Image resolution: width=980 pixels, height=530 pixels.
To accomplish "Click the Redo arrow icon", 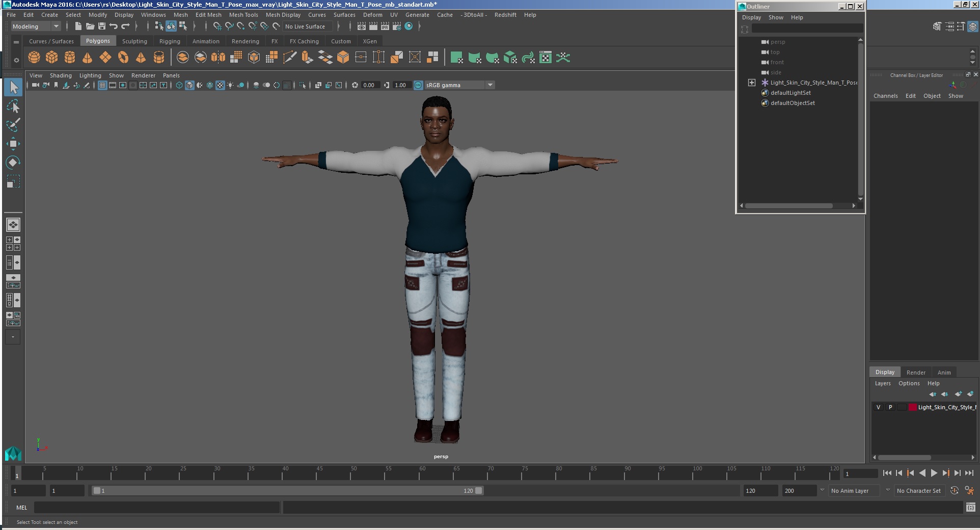I will point(125,26).
